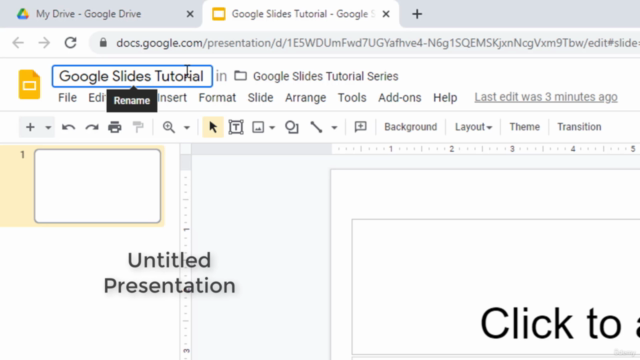
Task: Open a new browser tab
Action: click(x=417, y=14)
